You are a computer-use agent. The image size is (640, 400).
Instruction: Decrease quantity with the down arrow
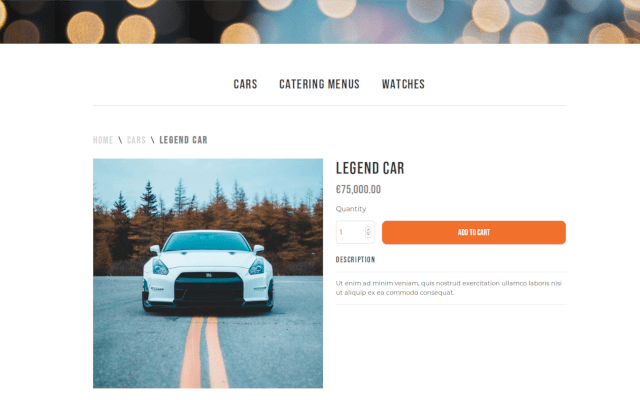click(368, 235)
